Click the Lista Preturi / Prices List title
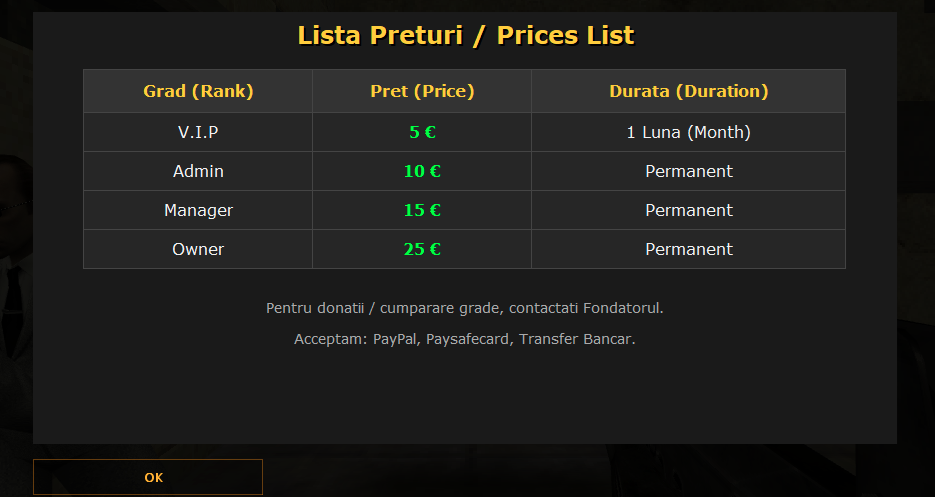 point(466,35)
